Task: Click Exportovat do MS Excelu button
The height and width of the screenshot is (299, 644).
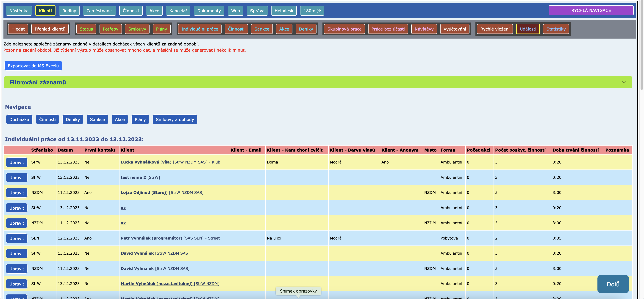Action: click(33, 66)
